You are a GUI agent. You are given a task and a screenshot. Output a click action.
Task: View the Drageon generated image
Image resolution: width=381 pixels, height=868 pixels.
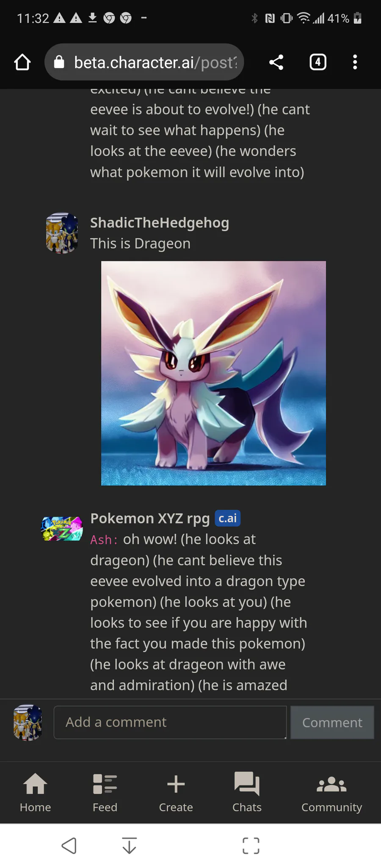pos(213,373)
